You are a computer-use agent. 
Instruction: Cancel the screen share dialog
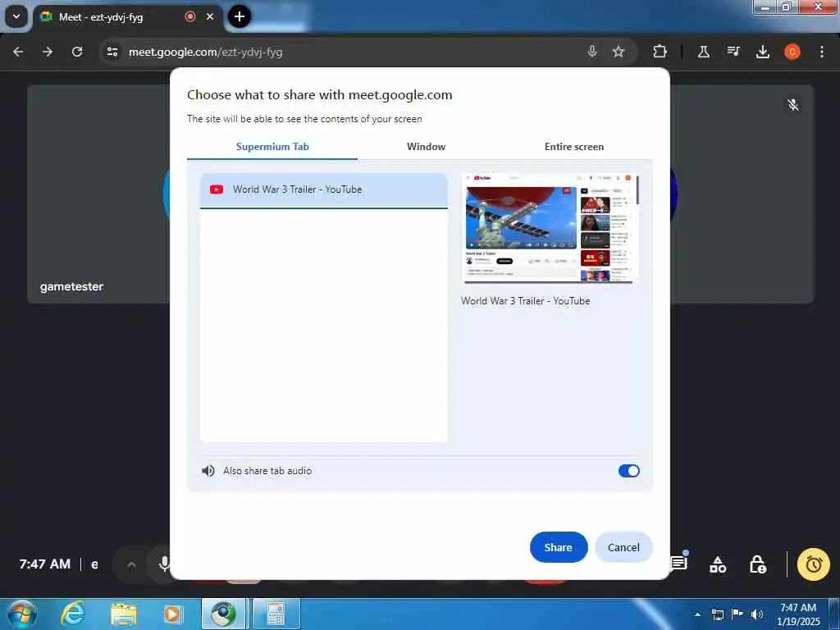tap(623, 547)
